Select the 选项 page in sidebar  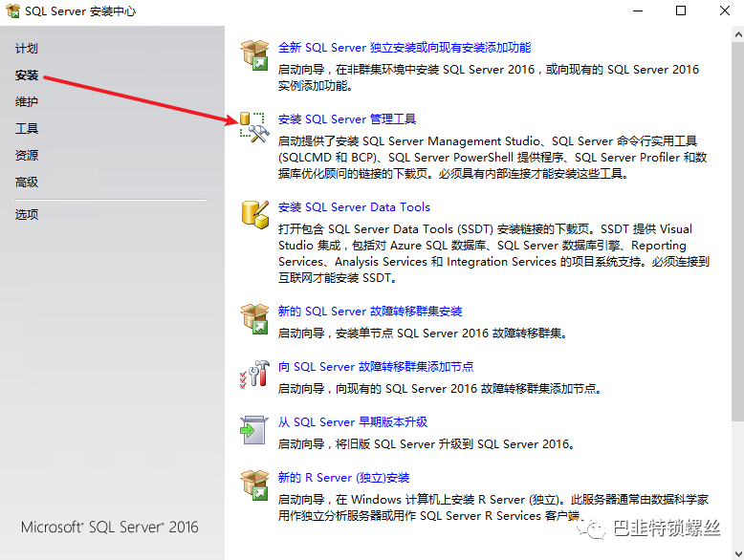27,214
